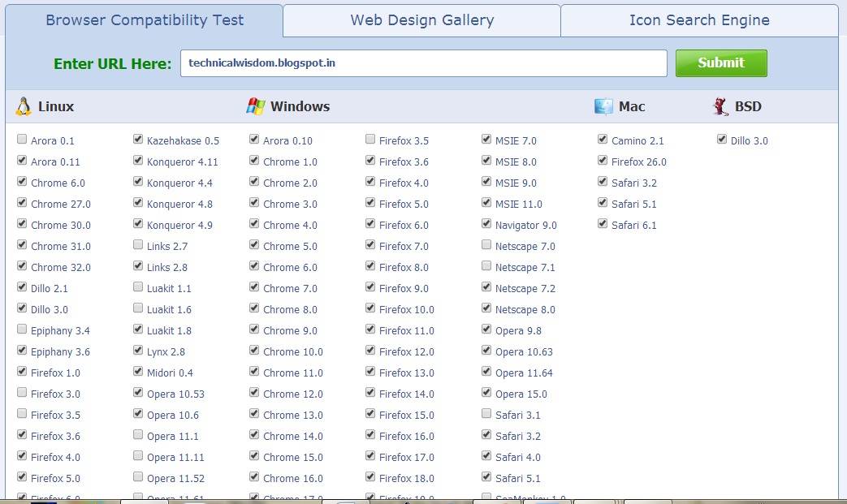Screen dimensions: 847x504
Task: Uncheck Windows Chrome 10.0
Action: pyautogui.click(x=254, y=351)
